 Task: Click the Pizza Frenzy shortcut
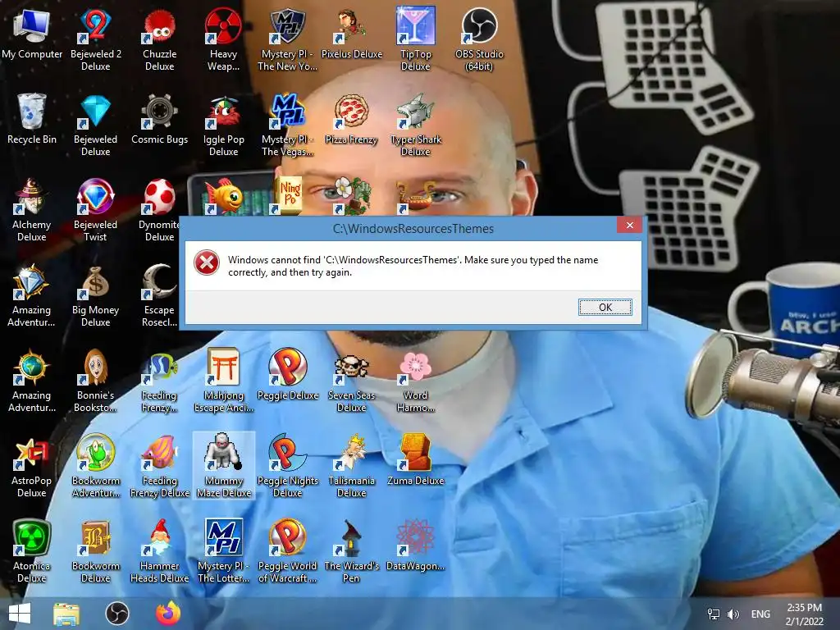pos(351,119)
